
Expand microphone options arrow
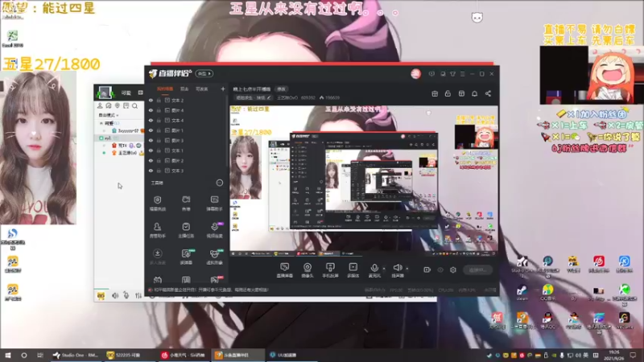click(x=384, y=269)
